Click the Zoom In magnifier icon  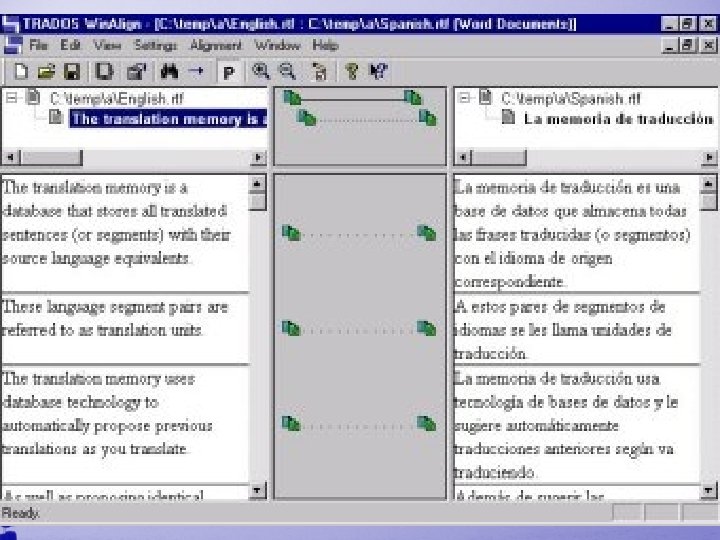coord(260,71)
